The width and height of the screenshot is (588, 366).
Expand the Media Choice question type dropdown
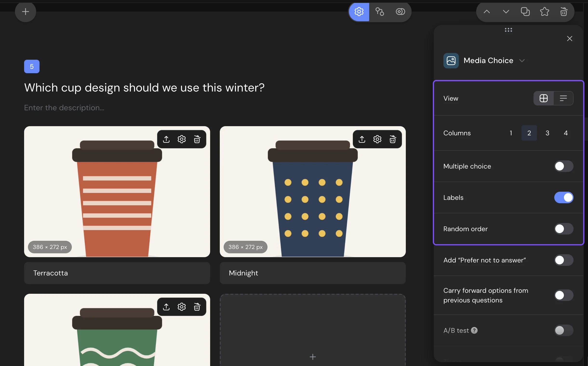tap(522, 60)
